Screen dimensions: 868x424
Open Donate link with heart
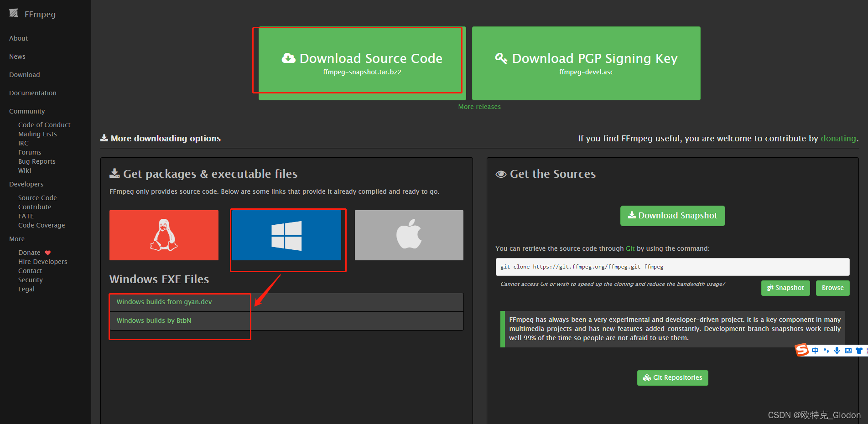tap(34, 253)
